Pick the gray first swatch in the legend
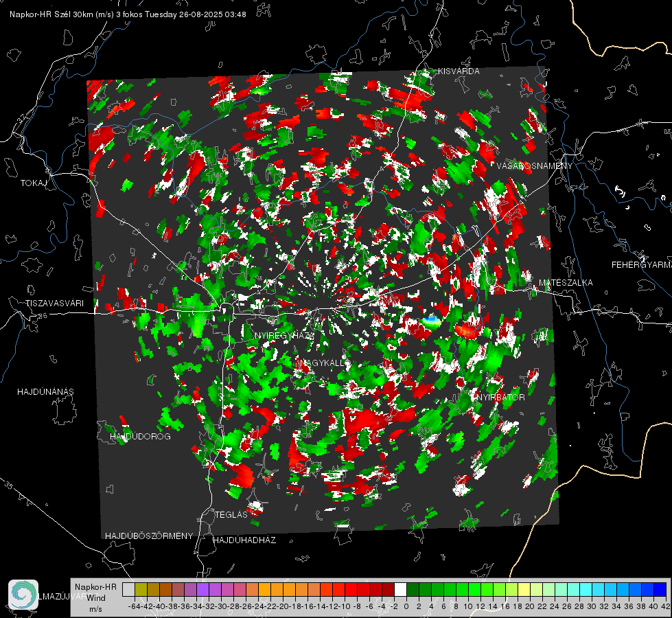Screen dimensions: 672x618 128,589
